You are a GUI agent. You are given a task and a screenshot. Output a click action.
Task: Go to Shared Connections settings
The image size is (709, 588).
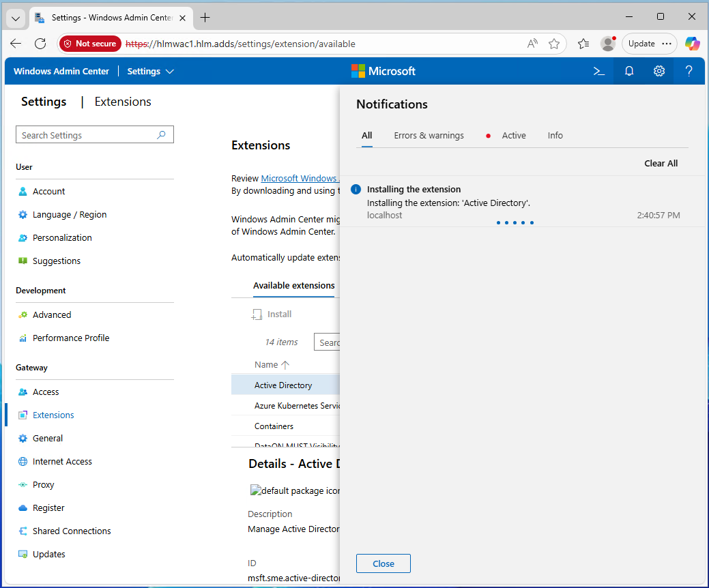[x=72, y=531]
